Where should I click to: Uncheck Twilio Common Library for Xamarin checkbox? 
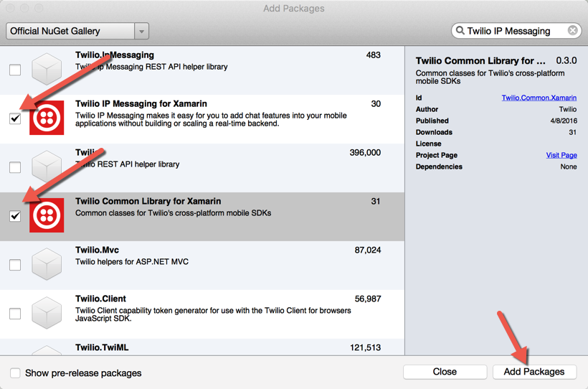click(x=15, y=216)
